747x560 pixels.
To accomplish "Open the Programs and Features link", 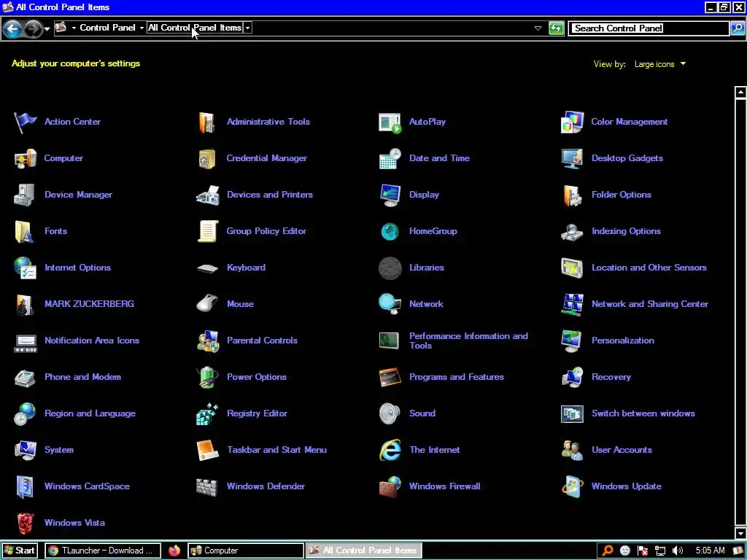I will [x=457, y=377].
